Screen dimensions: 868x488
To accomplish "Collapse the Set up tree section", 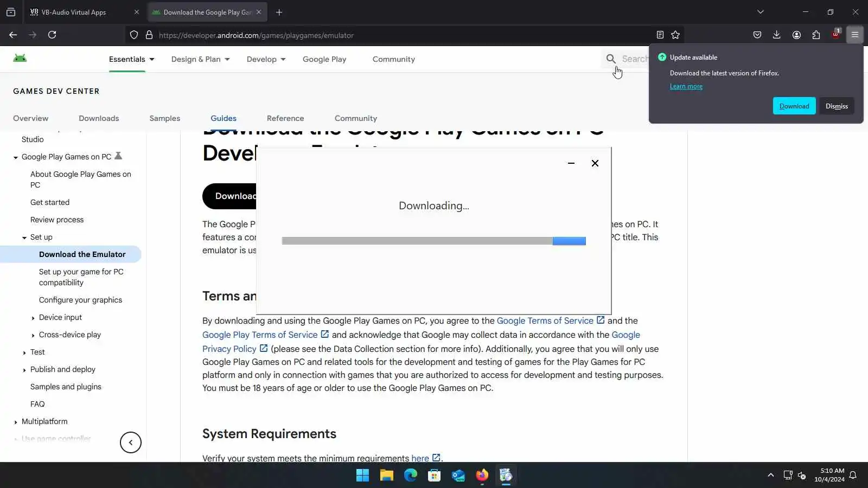I will (24, 237).
